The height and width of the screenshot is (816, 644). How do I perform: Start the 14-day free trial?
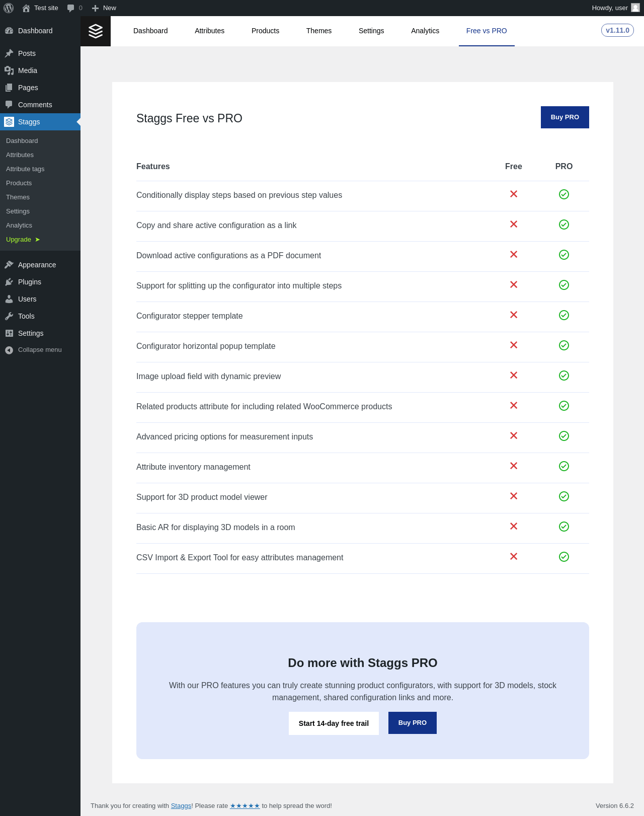click(x=334, y=723)
